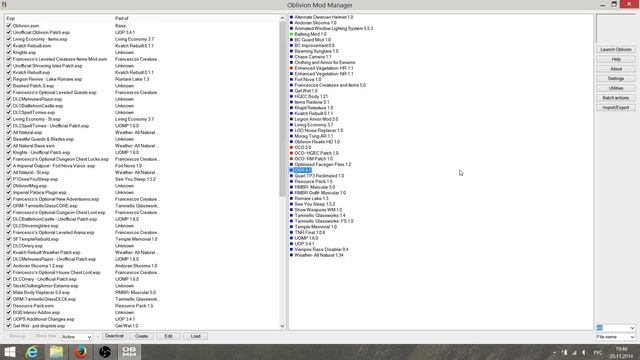
Task: Select Legion Armor Mod 2.0
Action: tap(316, 119)
